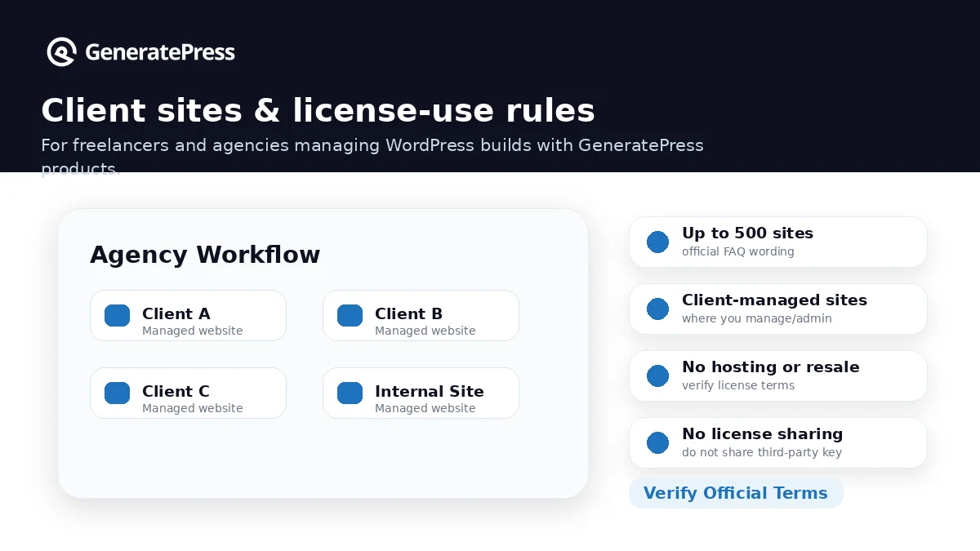Click the blue icon beside Client A
This screenshot has height=551, width=980.
(118, 315)
